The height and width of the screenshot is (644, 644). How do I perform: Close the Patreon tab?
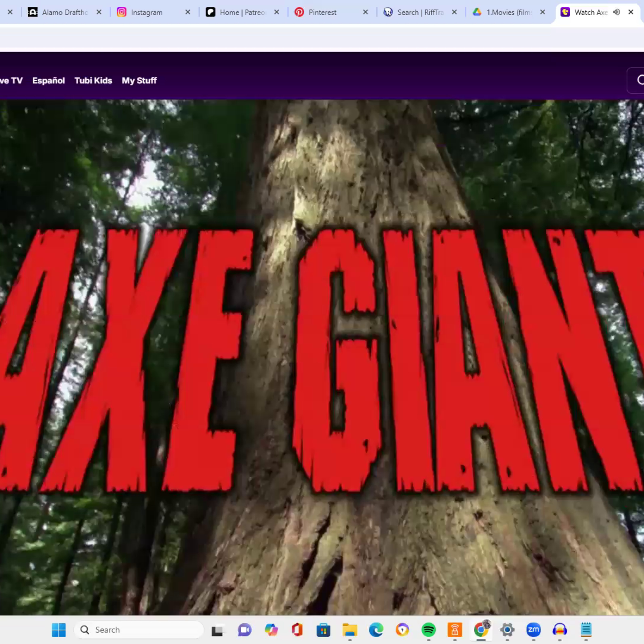coord(277,12)
